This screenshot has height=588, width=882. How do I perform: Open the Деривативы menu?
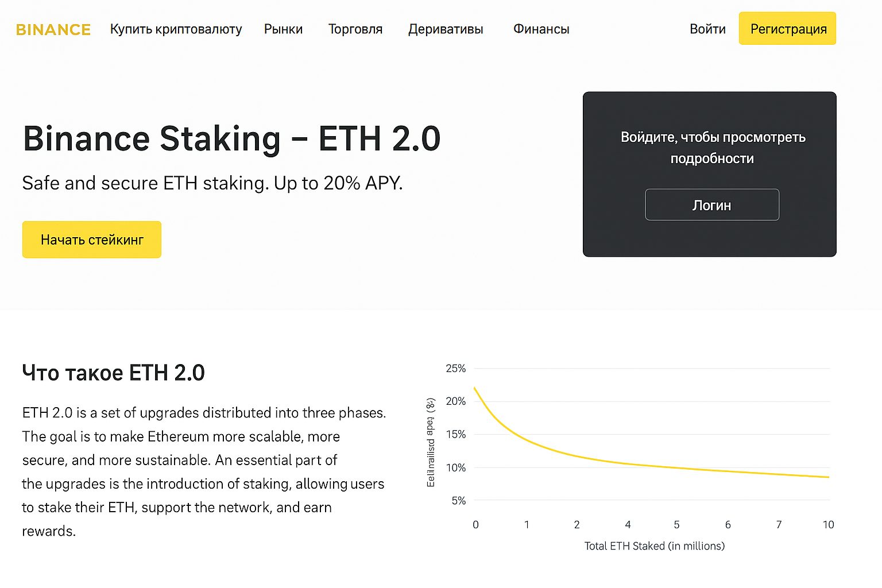point(446,29)
